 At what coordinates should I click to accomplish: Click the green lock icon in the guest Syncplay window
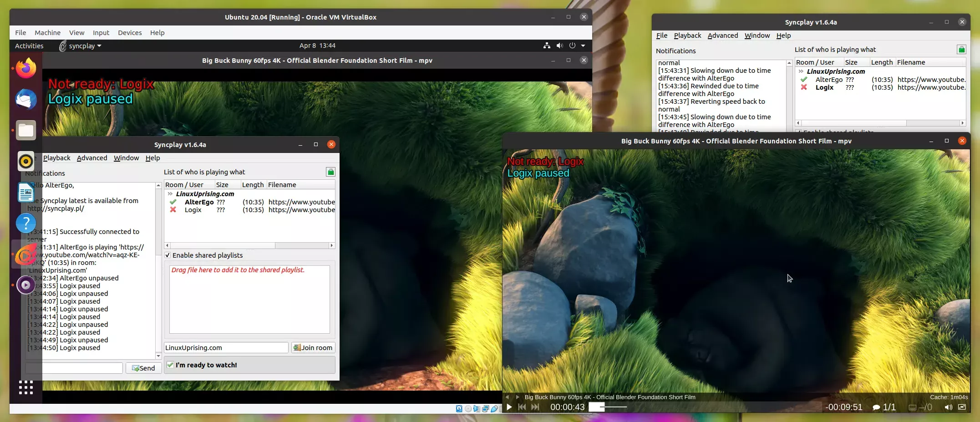[x=330, y=172]
